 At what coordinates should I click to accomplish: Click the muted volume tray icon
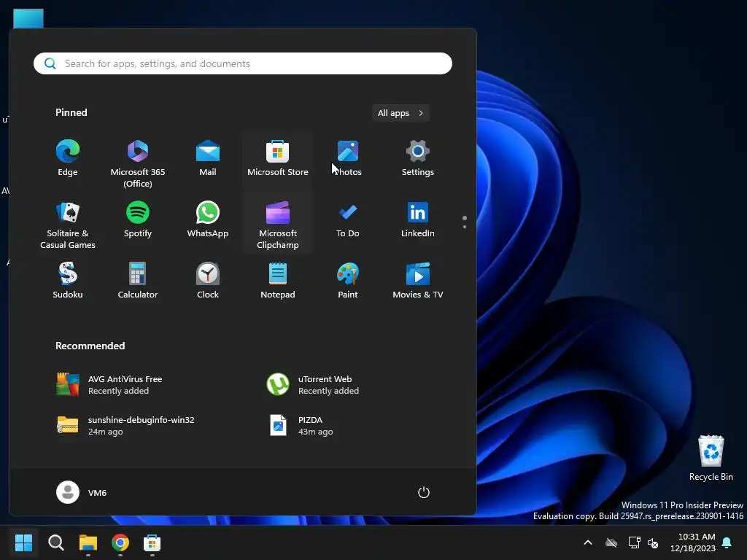coord(653,542)
